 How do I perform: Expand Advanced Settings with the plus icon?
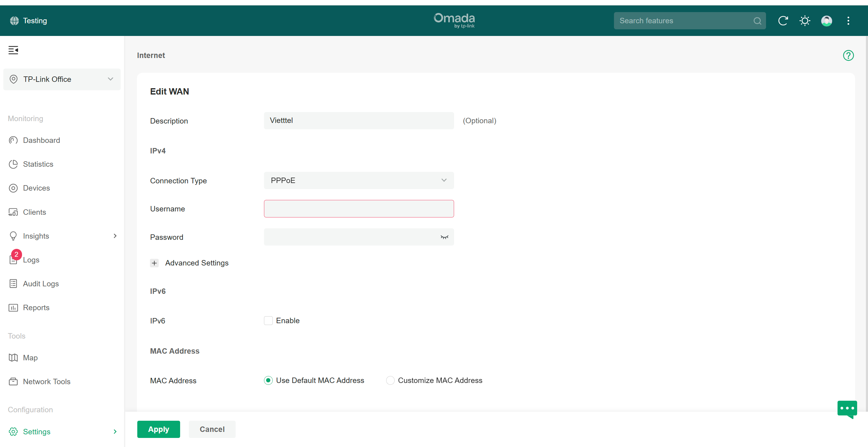(x=154, y=263)
